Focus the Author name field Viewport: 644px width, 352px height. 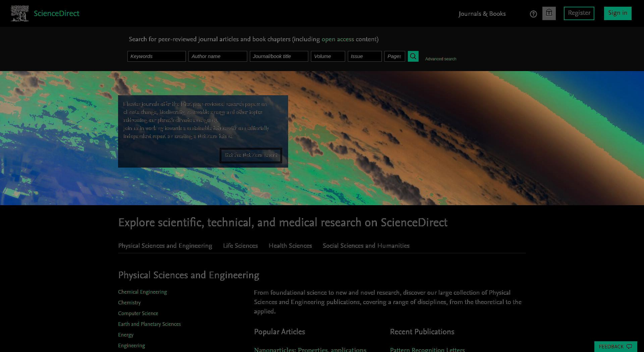pyautogui.click(x=218, y=56)
